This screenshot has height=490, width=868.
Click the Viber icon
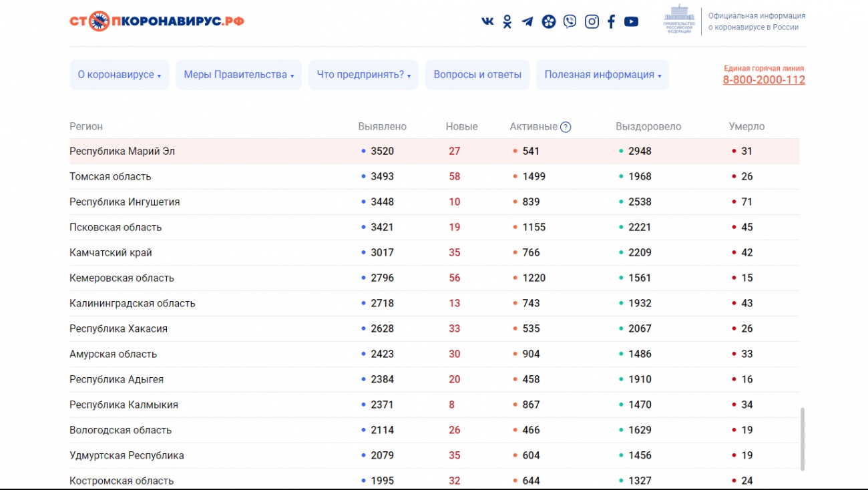570,21
